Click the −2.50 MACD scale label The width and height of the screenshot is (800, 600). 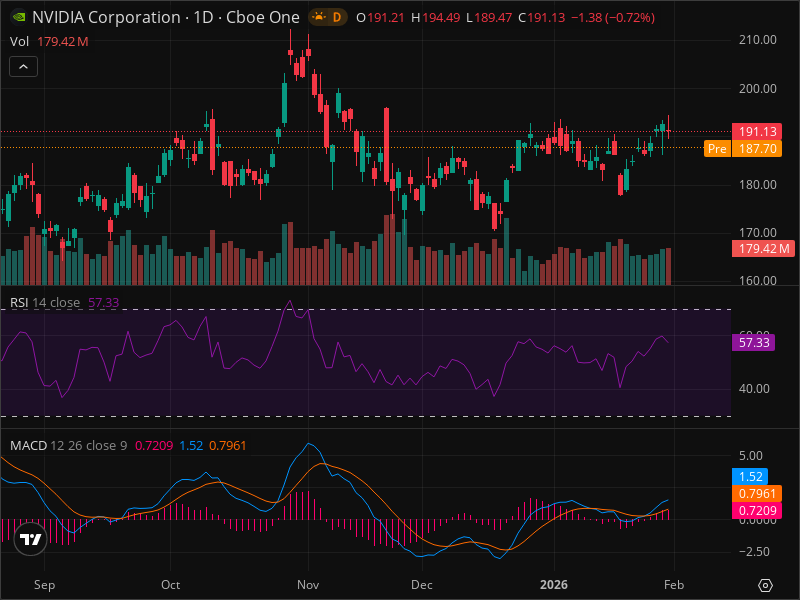754,552
